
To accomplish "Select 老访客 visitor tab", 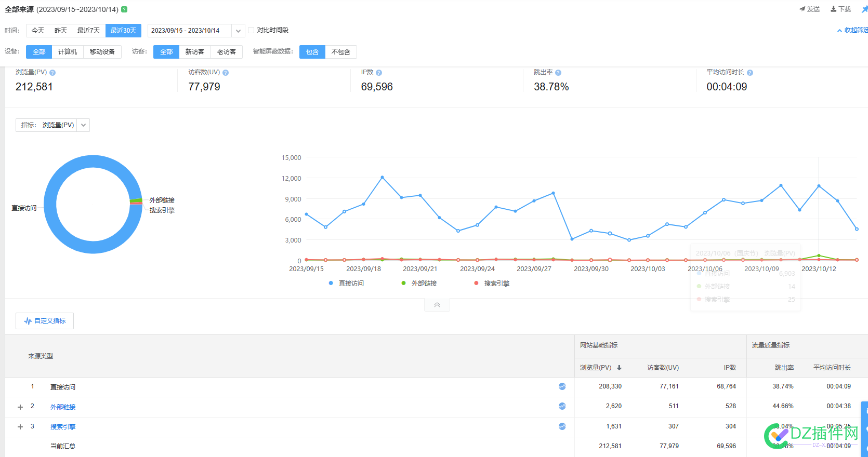I will tap(227, 52).
